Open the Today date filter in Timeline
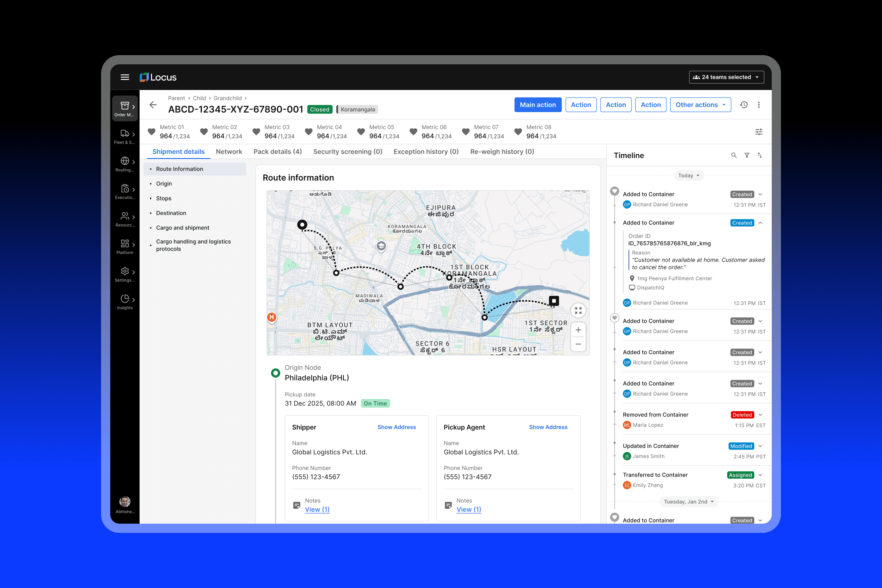This screenshot has height=588, width=882. click(688, 175)
